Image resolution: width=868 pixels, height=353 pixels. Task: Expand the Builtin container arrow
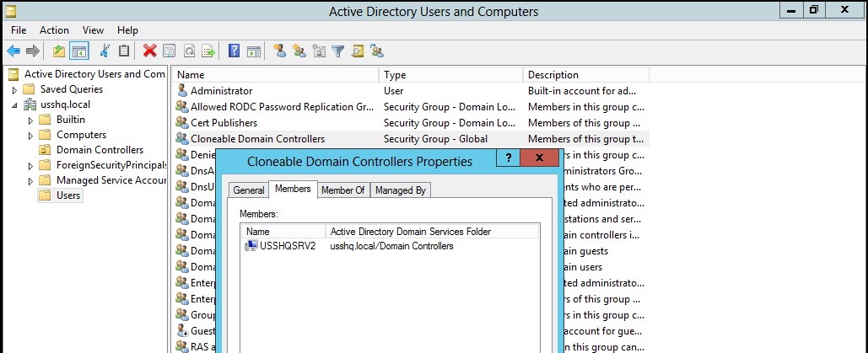[x=31, y=120]
